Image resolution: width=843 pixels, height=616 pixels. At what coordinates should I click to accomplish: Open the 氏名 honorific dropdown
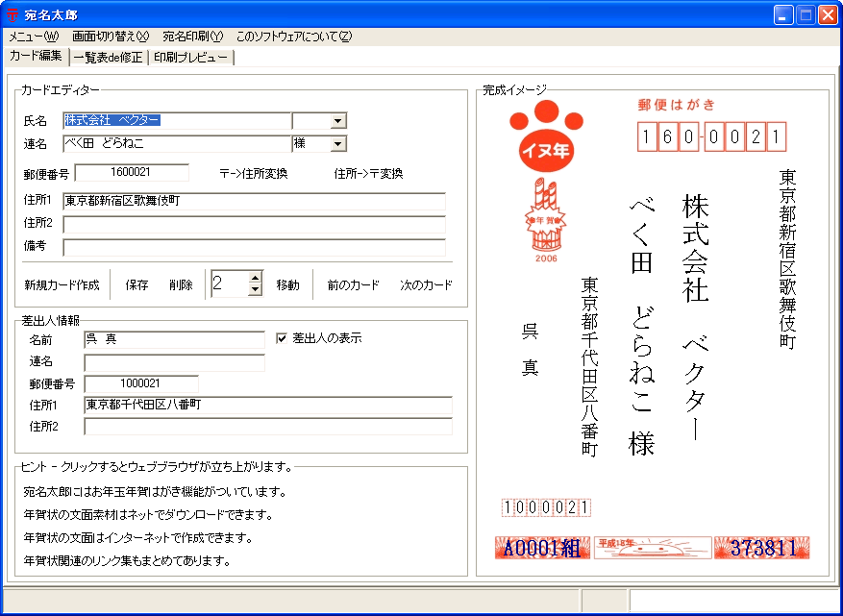(337, 121)
